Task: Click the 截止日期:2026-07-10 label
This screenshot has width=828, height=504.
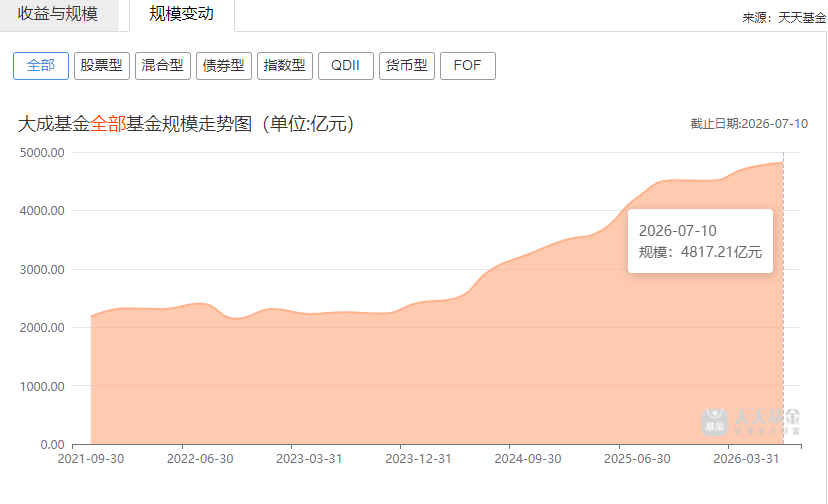Action: (x=749, y=124)
